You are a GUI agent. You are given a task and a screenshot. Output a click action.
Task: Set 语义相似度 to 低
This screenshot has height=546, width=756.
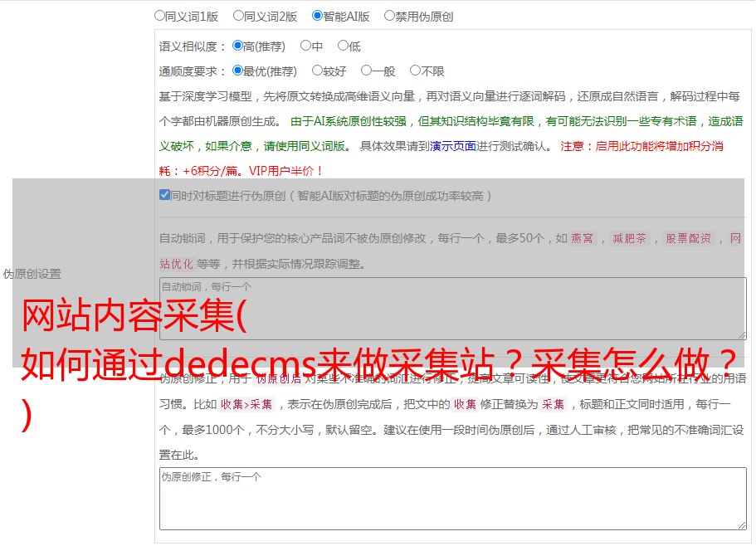[343, 46]
